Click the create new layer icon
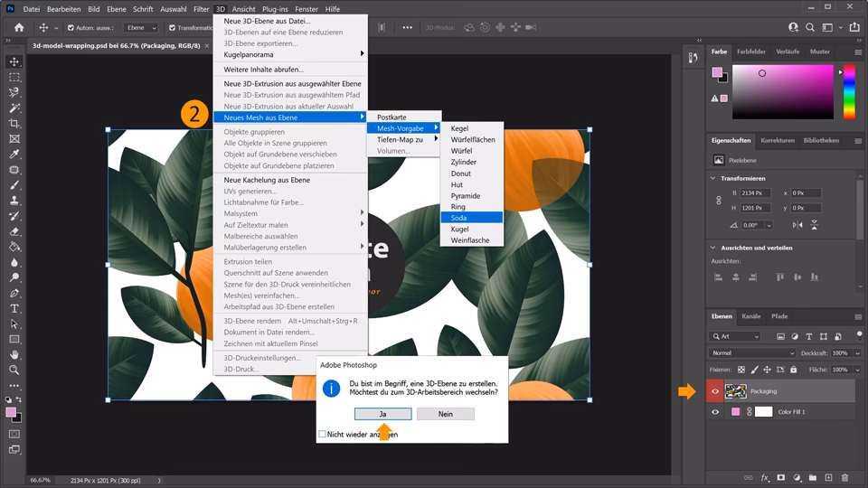The height and width of the screenshot is (488, 868). 827,477
